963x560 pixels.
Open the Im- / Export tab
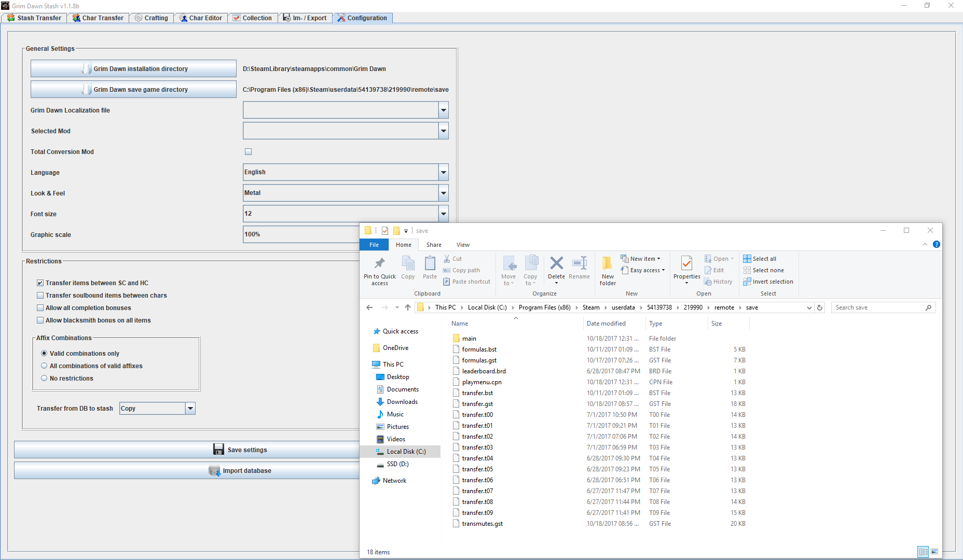pyautogui.click(x=305, y=18)
